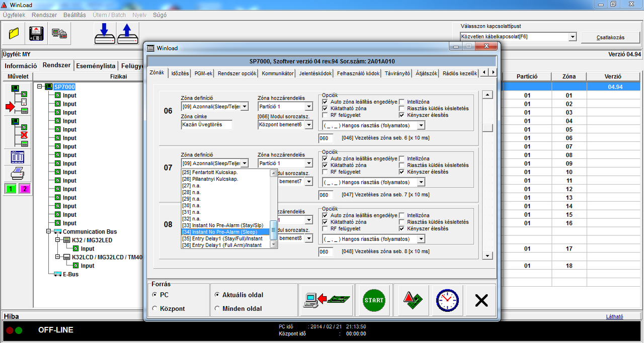Open the connection type dropdown
The width and height of the screenshot is (644, 343).
coord(572,37)
